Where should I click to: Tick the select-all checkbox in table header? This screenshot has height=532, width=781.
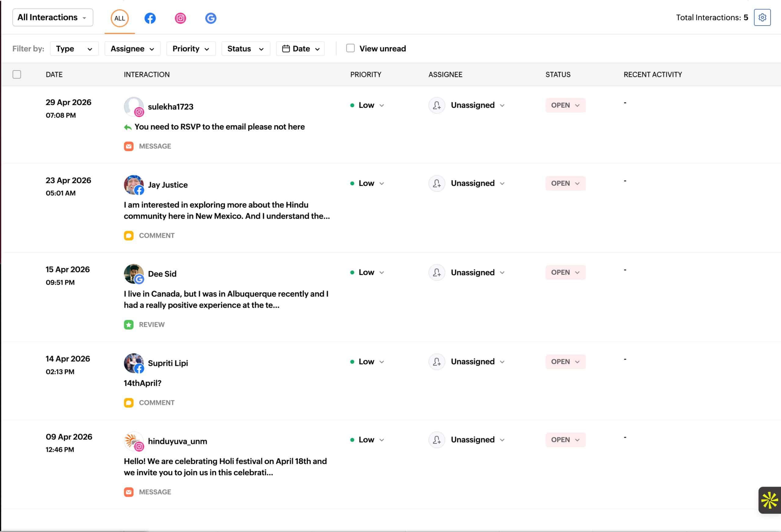coord(17,74)
